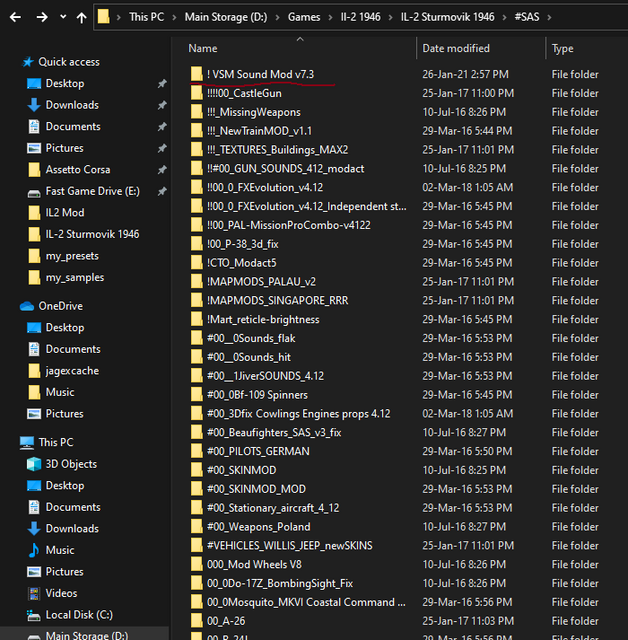Select the ! VSM Sound Mod v7.3 folder
This screenshot has height=640, width=628.
click(260, 74)
